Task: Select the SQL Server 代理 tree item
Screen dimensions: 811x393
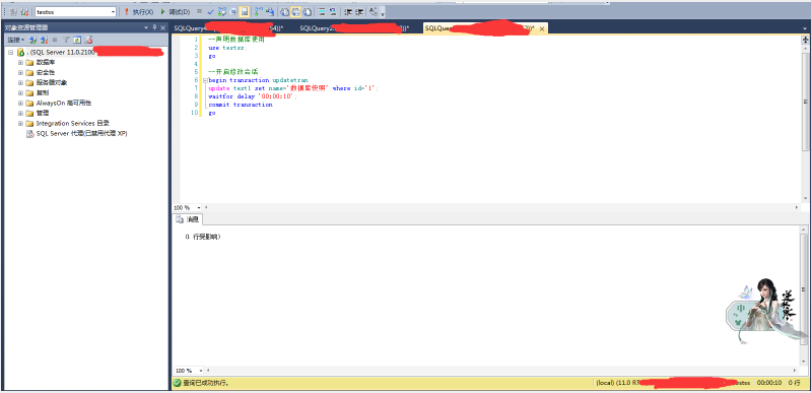Action: [x=82, y=133]
